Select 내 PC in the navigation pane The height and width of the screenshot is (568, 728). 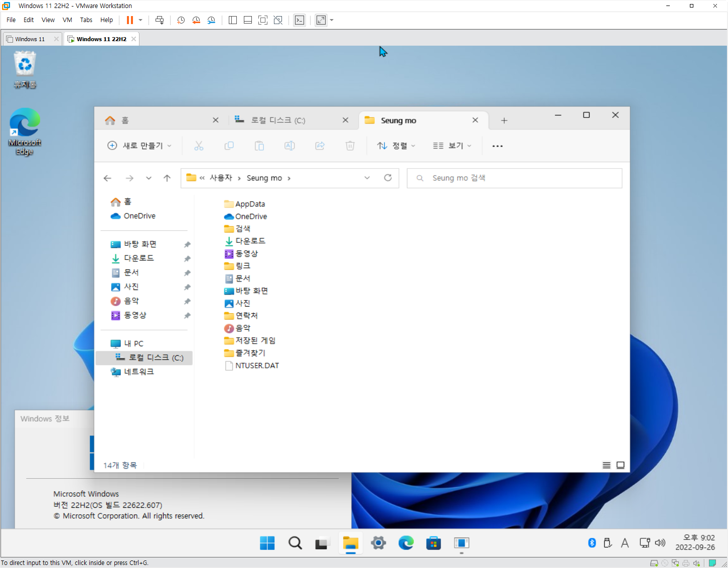[x=133, y=344]
